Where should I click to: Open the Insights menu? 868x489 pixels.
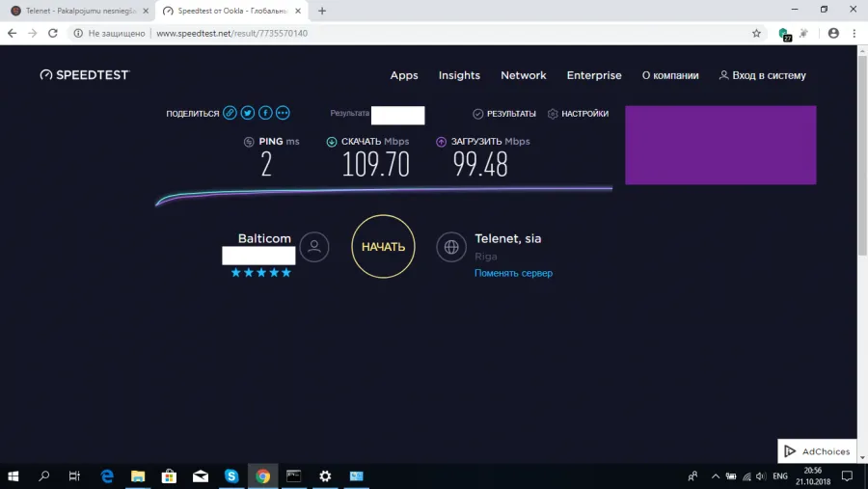459,75
